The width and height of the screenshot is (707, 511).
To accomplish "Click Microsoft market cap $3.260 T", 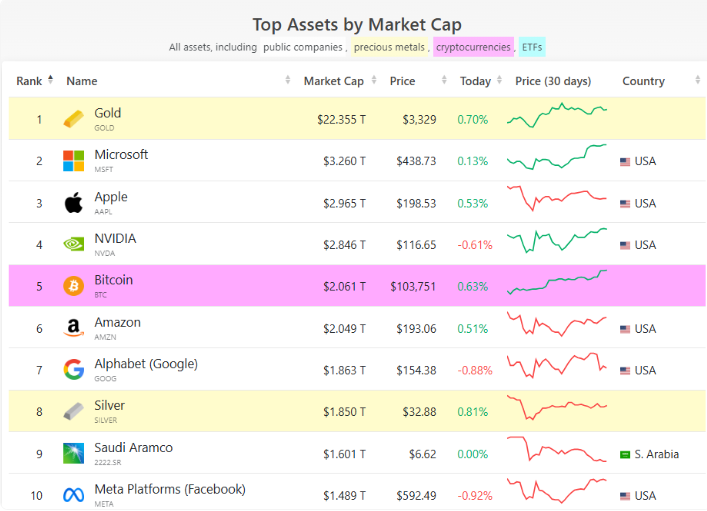I will click(x=344, y=161).
